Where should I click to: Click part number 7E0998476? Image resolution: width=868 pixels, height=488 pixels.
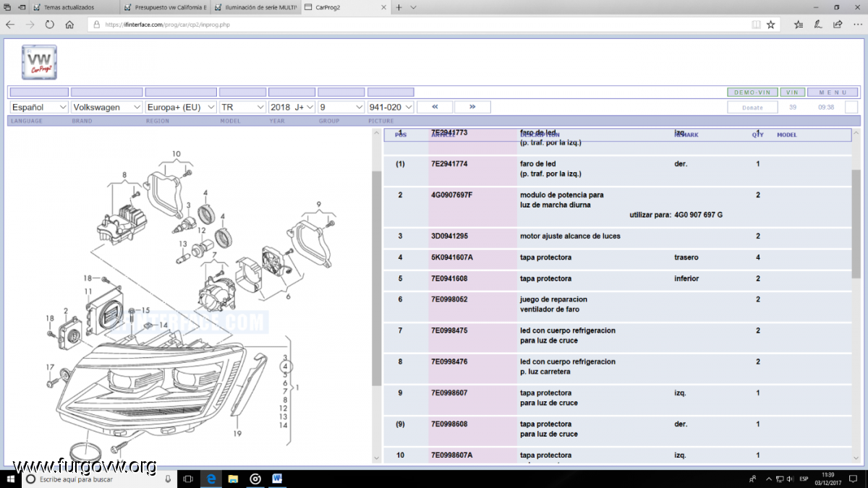tap(449, 361)
